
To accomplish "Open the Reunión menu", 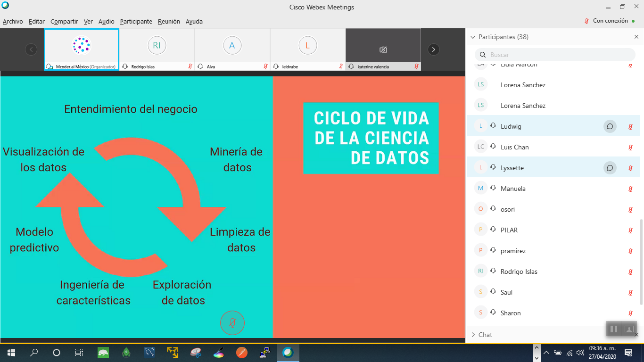I will [169, 21].
